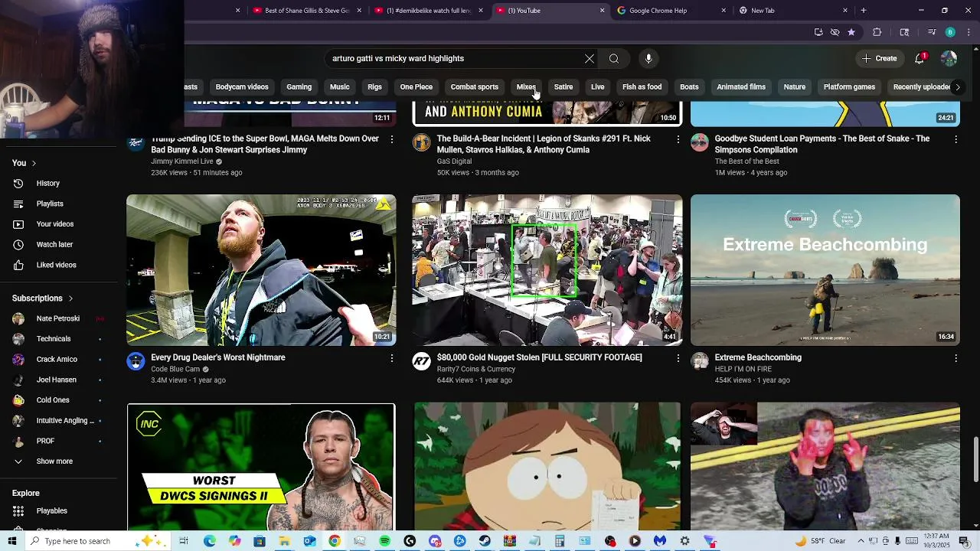Click the magnifier search button
This screenshot has width=980, height=551.
(x=614, y=59)
